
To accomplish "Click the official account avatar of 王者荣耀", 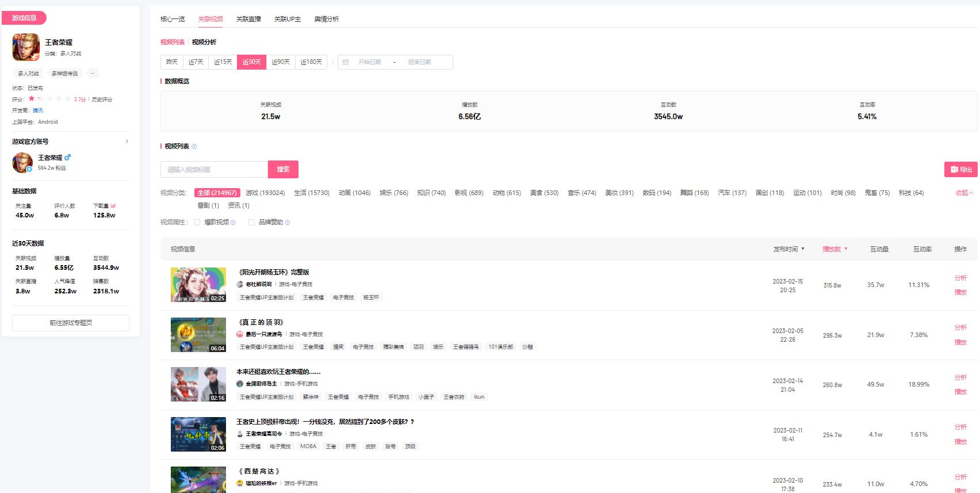I will coord(22,163).
